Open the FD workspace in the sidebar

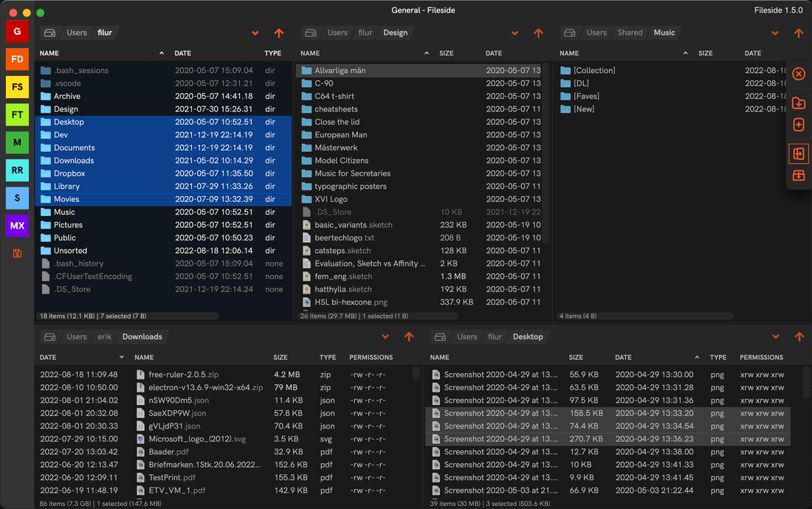click(x=18, y=59)
